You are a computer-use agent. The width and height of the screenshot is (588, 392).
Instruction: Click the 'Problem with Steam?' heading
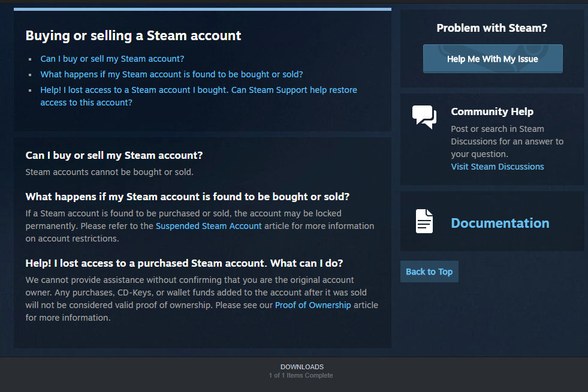point(490,28)
